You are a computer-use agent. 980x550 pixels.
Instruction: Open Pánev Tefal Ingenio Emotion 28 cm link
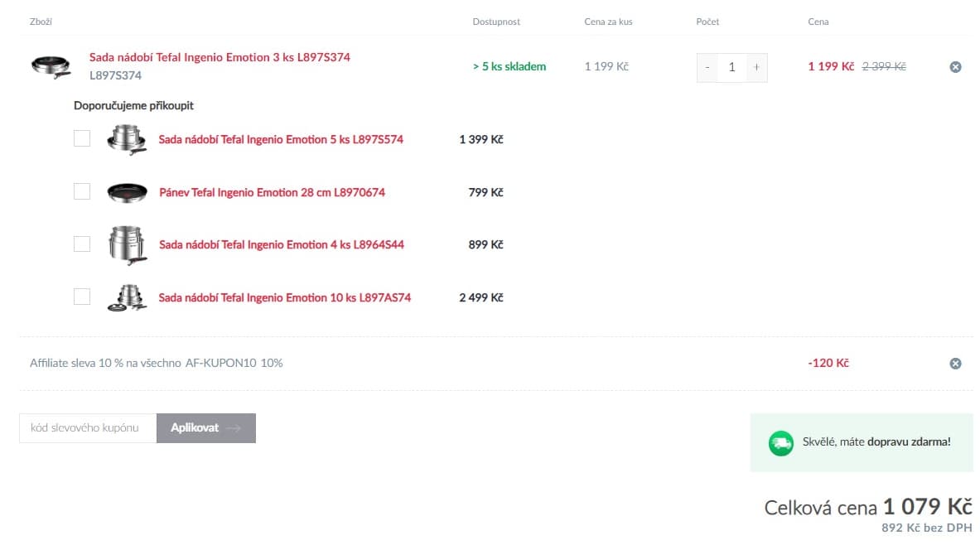[272, 192]
